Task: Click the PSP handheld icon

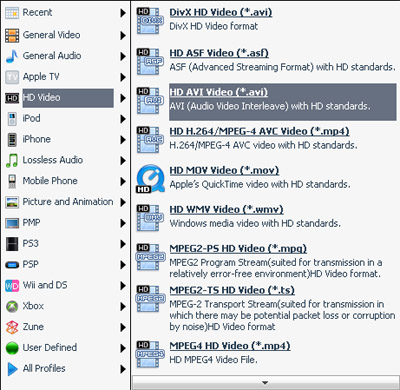Action: 12,265
